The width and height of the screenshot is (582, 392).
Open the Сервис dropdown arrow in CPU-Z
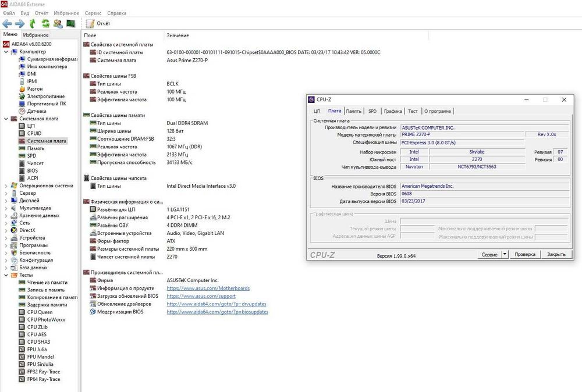click(505, 254)
